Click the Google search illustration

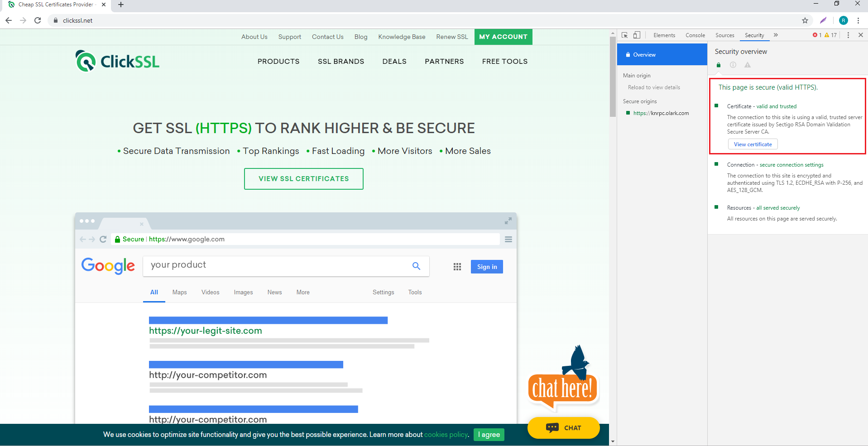click(x=296, y=318)
